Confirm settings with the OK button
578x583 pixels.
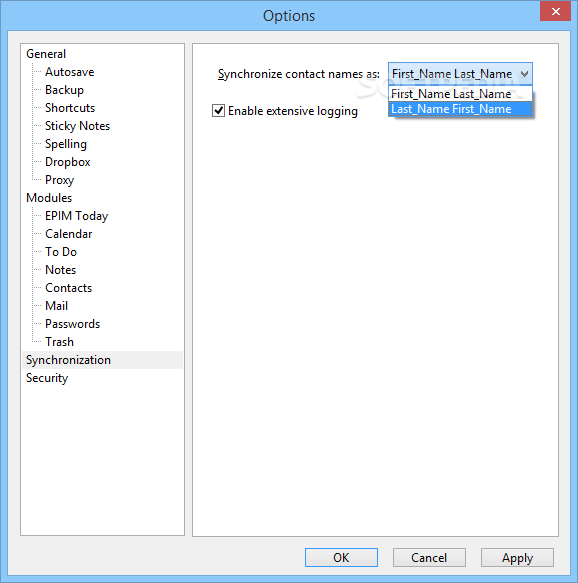pos(341,557)
